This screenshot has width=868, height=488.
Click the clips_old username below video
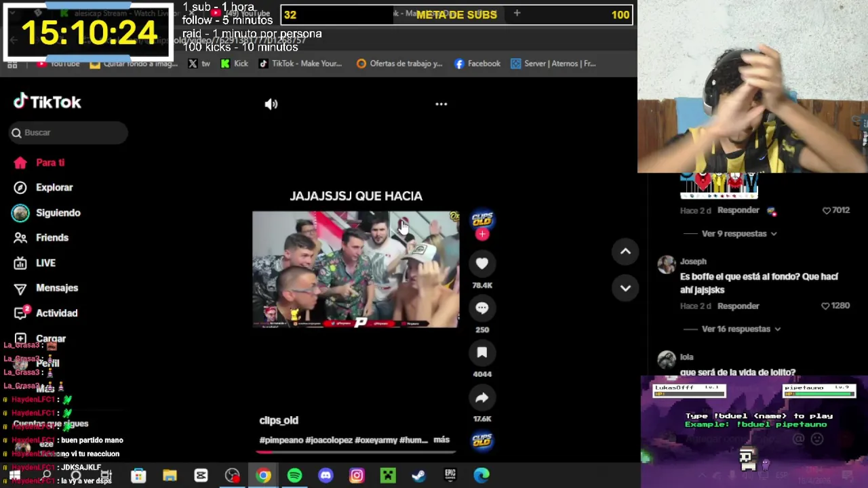[x=279, y=420]
